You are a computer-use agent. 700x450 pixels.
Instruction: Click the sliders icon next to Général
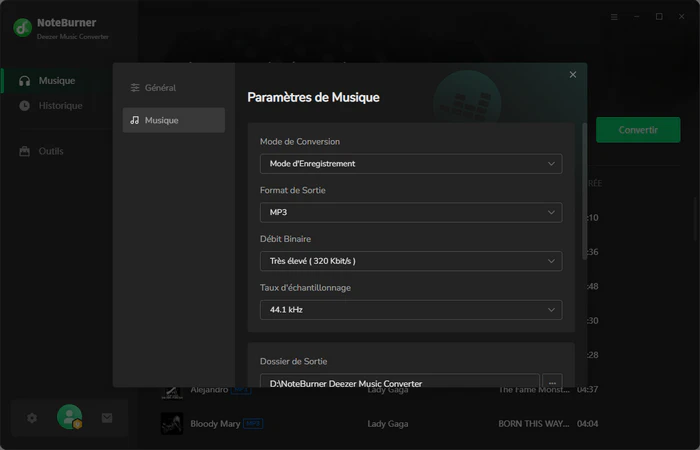coord(135,88)
